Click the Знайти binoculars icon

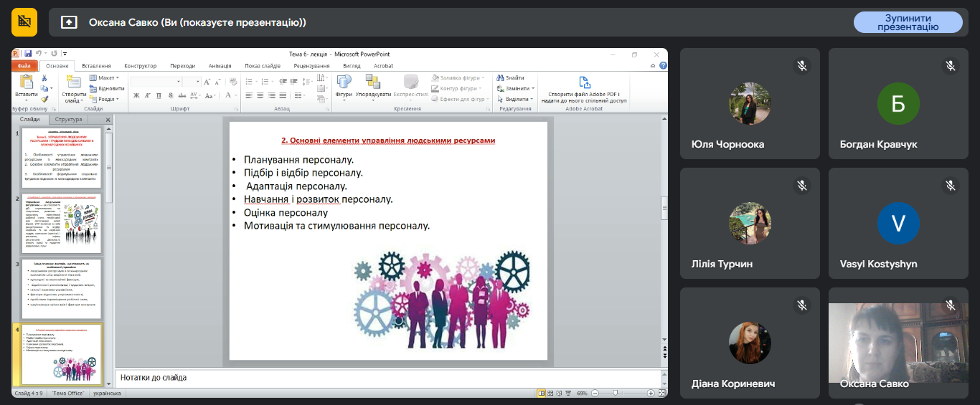click(501, 77)
